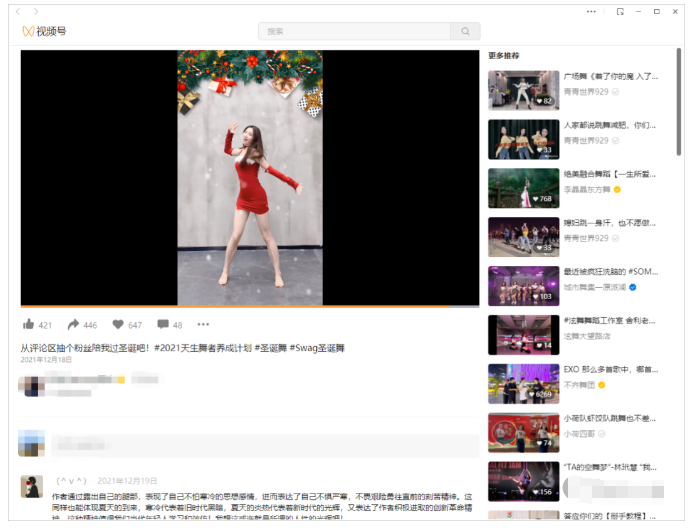Open the 绝美融合舞蹈 recommended video
697x528 pixels.
pyautogui.click(x=523, y=188)
